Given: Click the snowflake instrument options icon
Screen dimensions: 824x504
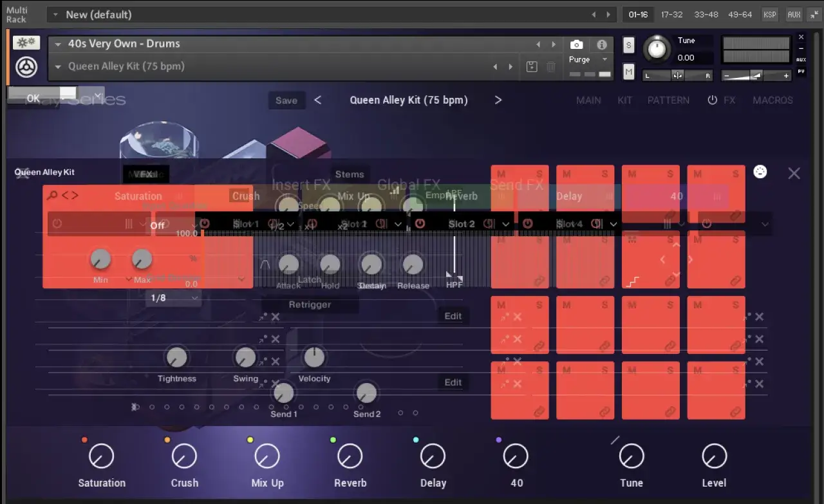Looking at the screenshot, I should (x=26, y=43).
